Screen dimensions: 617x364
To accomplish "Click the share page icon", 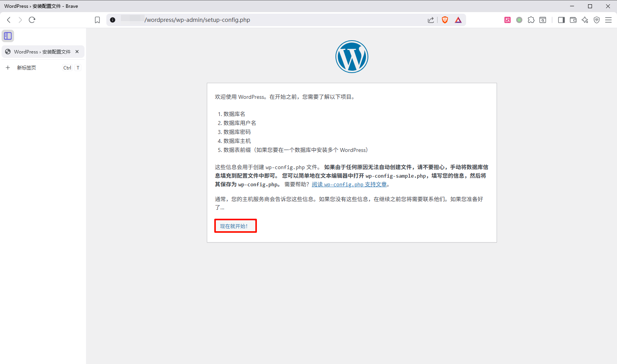I will click(430, 20).
